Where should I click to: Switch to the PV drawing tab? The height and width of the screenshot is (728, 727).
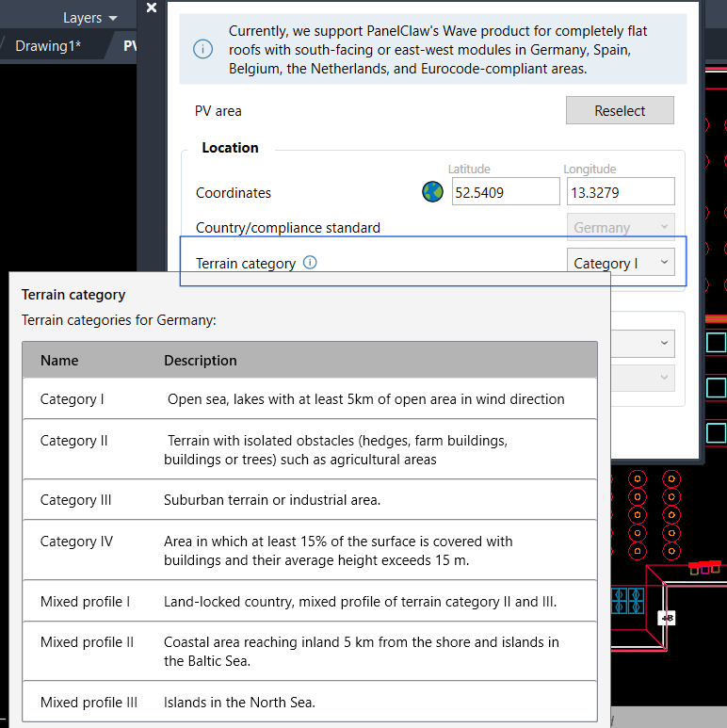(129, 45)
